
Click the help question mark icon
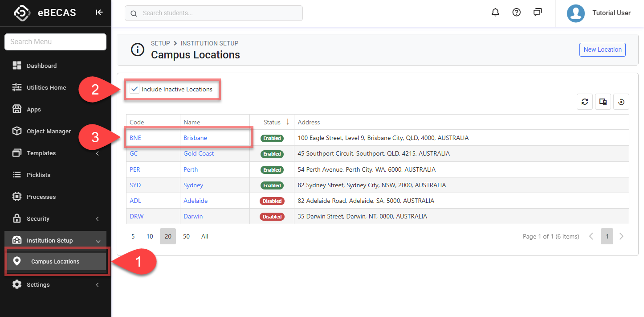(x=516, y=12)
